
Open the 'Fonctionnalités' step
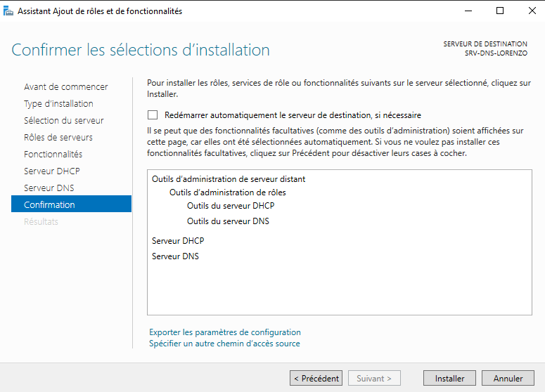[x=53, y=154]
